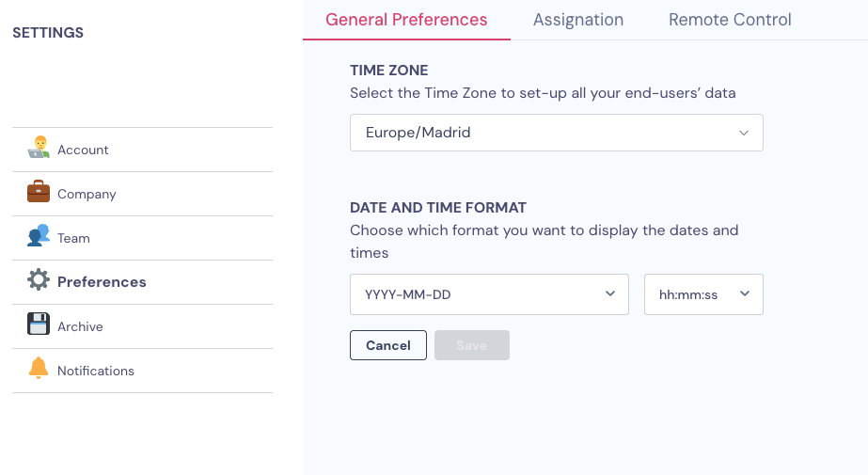Click the Account person icon
This screenshot has height=475, width=868.
pos(39,148)
